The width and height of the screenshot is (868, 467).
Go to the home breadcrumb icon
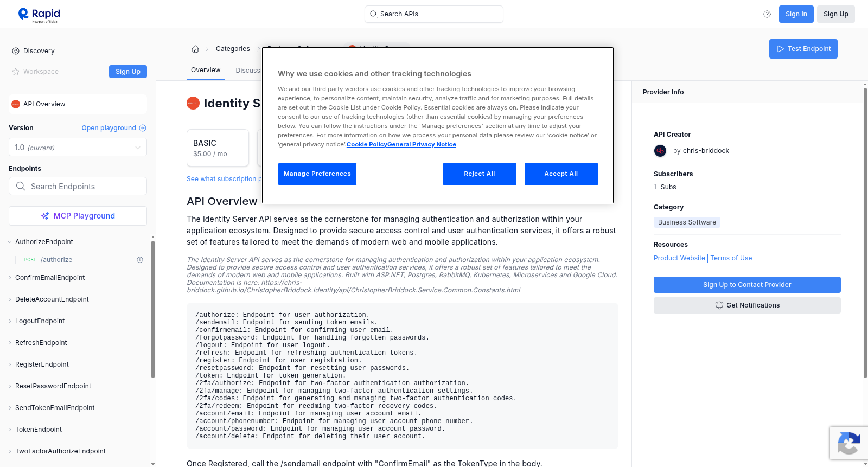coord(195,49)
